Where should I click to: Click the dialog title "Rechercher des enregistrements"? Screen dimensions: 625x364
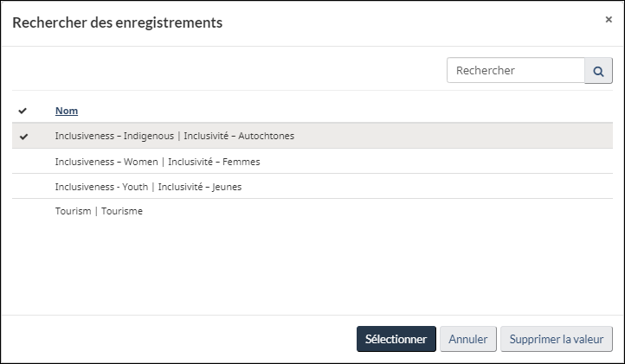tap(117, 22)
